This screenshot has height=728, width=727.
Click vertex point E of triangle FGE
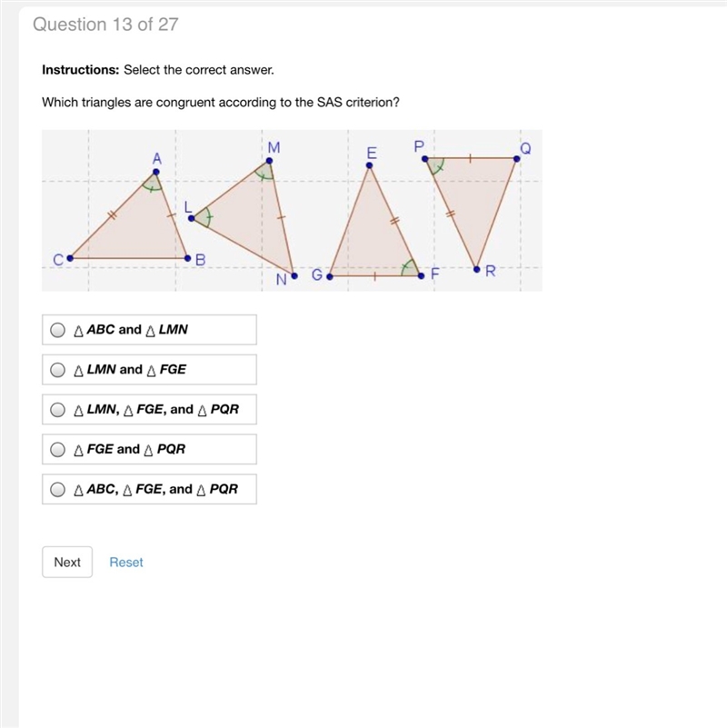pos(370,165)
